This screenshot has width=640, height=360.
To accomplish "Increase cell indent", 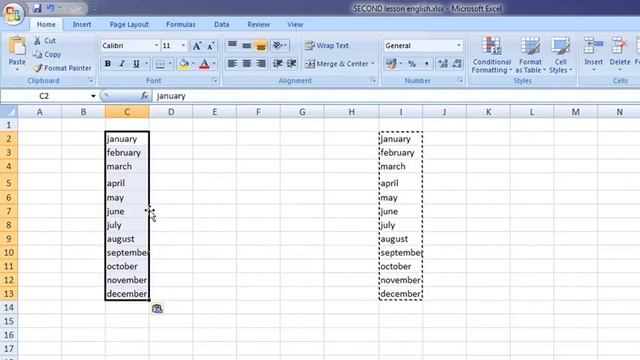I will tap(291, 64).
